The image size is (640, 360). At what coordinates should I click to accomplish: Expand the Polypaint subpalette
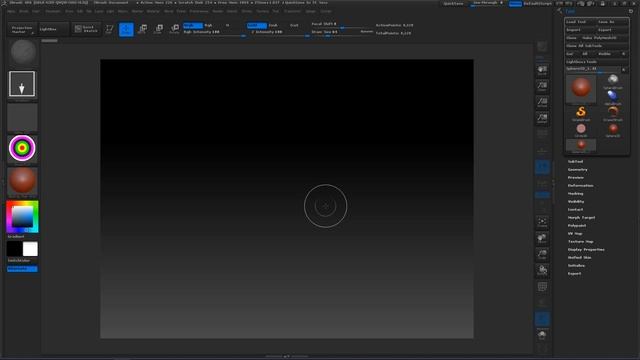[577, 226]
